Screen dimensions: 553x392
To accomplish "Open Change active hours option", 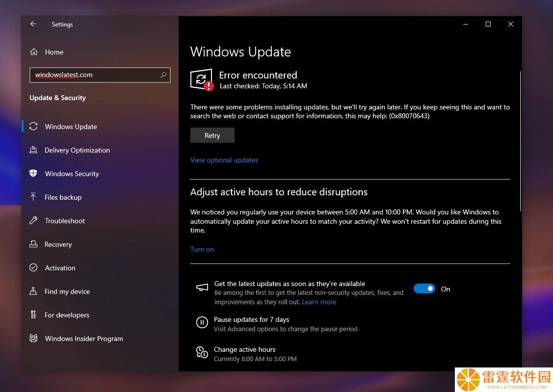I will tap(245, 349).
